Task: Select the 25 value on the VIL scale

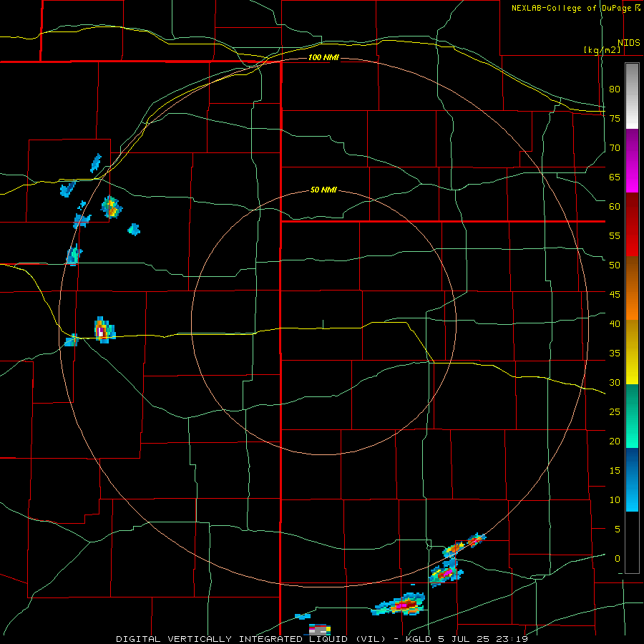Action: point(615,412)
